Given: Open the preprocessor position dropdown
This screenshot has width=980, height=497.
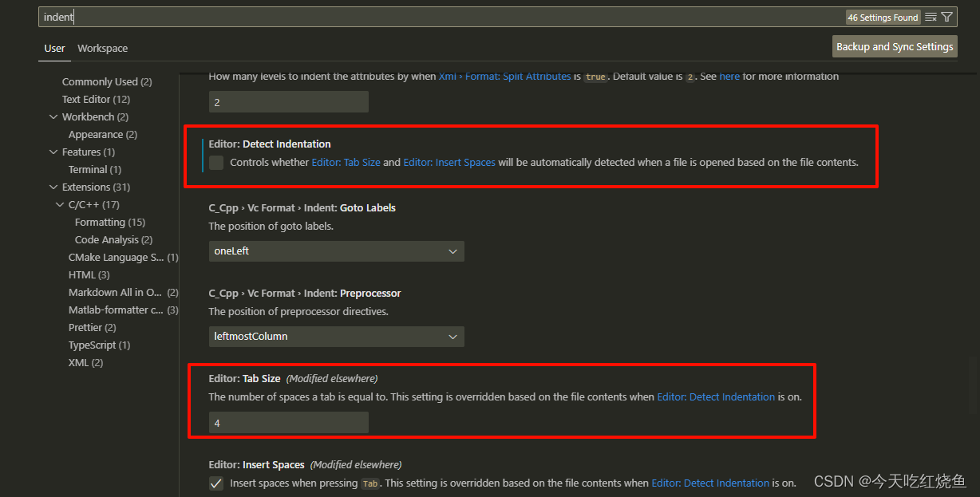Looking at the screenshot, I should click(x=336, y=336).
